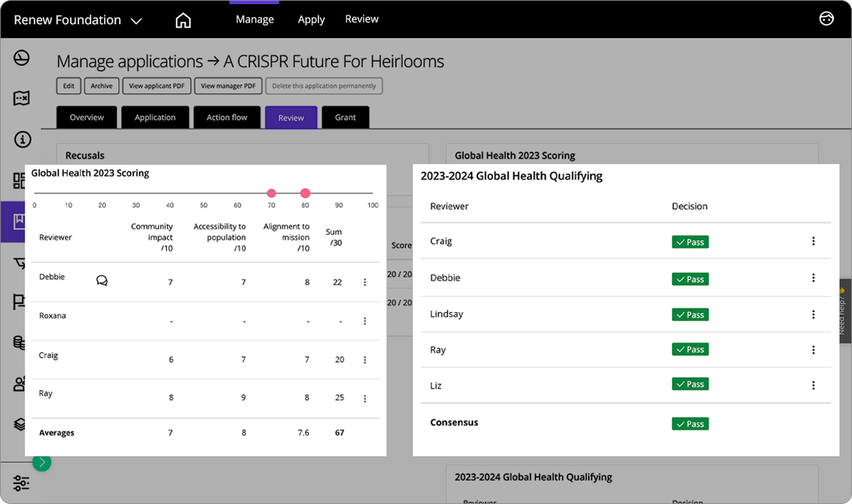Open the Apply menu in top navigation
Image resolution: width=852 pixels, height=504 pixels.
pyautogui.click(x=311, y=19)
